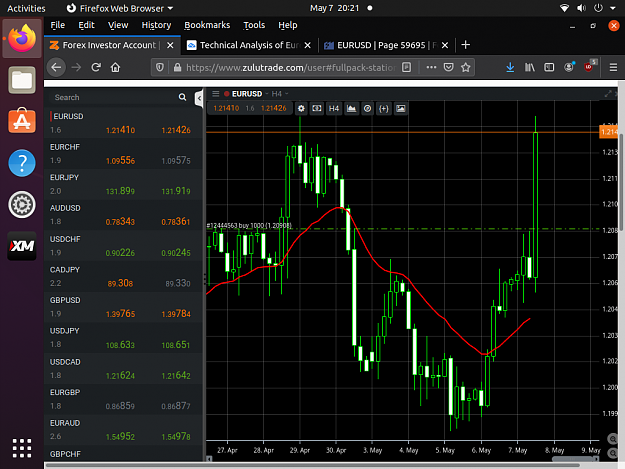Open Firefox library icon
The width and height of the screenshot is (625, 469).
coord(530,67)
